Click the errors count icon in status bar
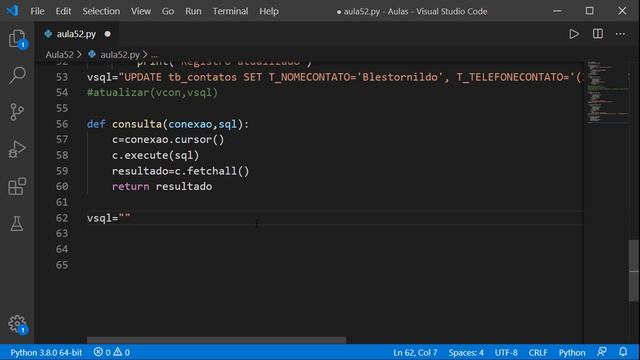640x360 pixels. point(98,352)
